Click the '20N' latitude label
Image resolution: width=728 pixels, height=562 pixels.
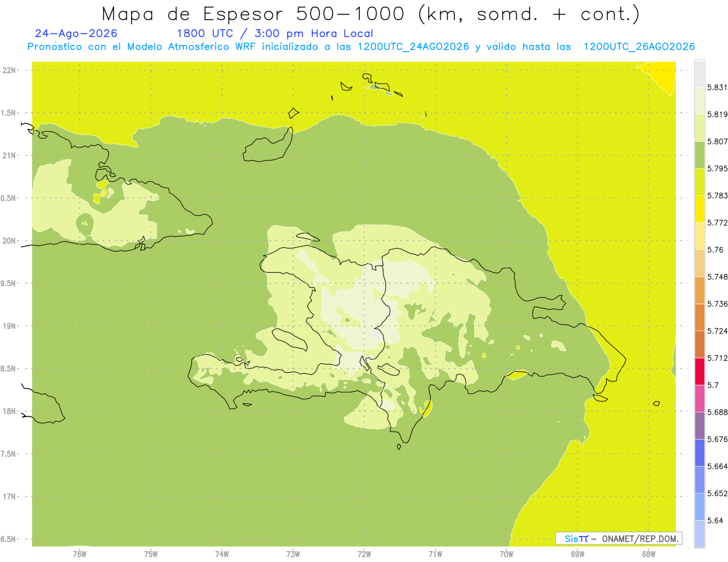point(9,241)
